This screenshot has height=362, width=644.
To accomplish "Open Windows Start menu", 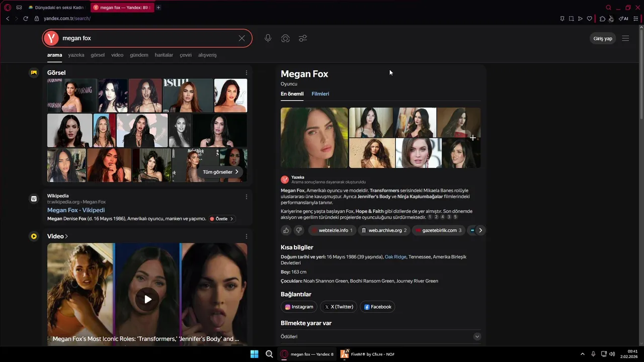I will click(254, 354).
